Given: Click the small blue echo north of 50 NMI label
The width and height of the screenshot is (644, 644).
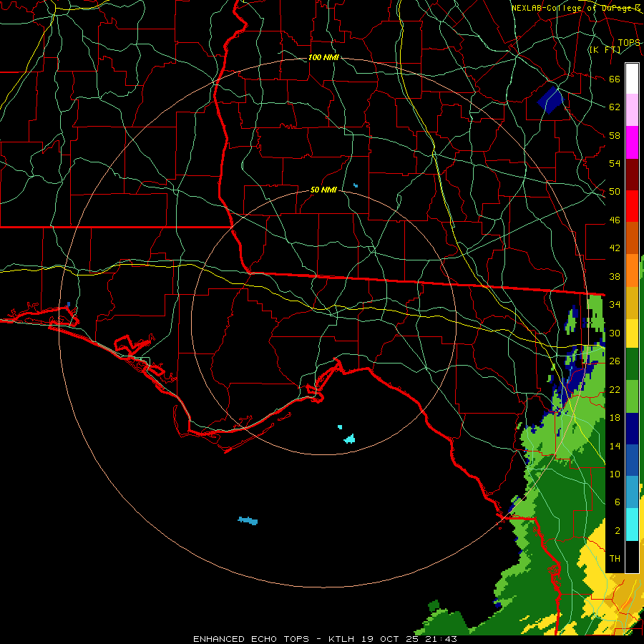Looking at the screenshot, I should tap(356, 185).
